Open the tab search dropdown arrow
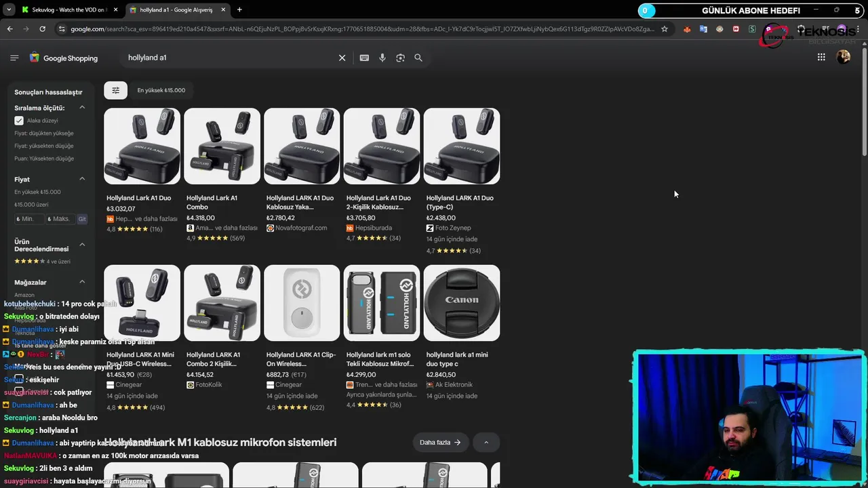This screenshot has height=488, width=868. point(9,9)
